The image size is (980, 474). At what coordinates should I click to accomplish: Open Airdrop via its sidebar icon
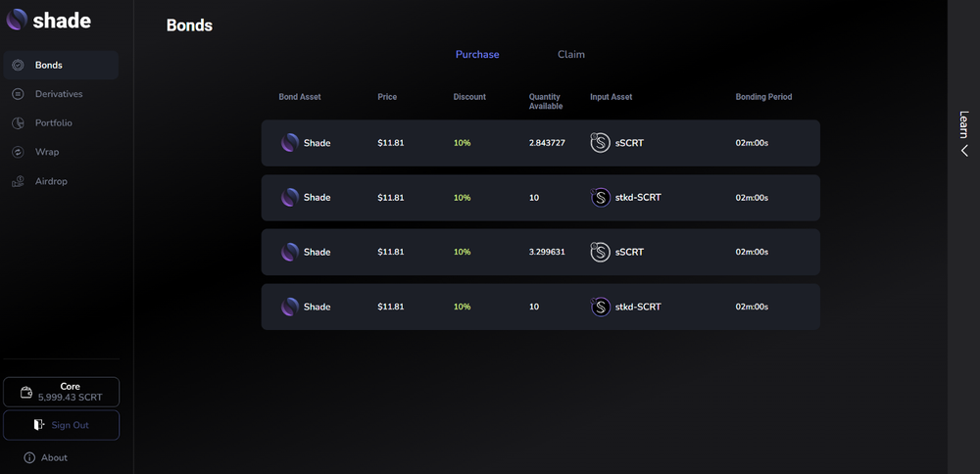coord(18,181)
